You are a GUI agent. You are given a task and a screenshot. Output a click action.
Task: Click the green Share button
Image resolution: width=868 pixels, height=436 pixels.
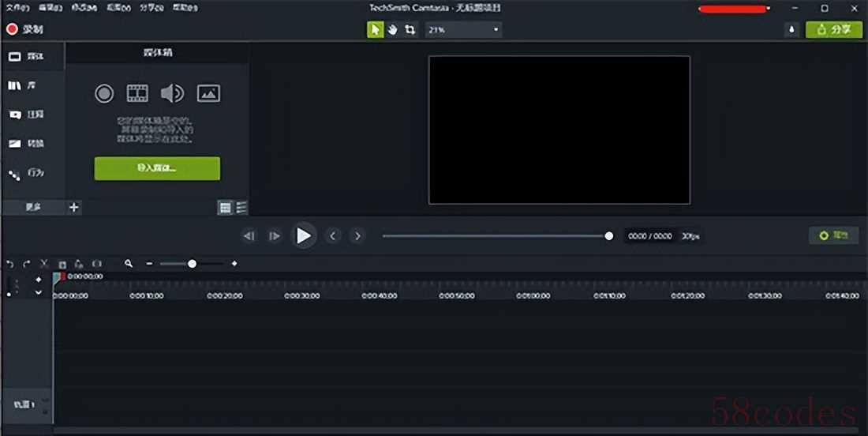coord(834,29)
